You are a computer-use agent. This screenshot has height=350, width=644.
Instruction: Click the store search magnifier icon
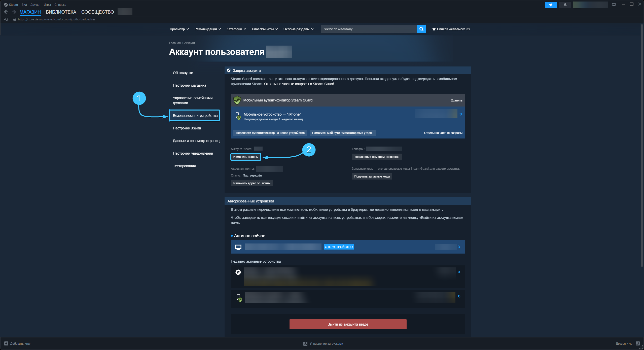pyautogui.click(x=421, y=29)
